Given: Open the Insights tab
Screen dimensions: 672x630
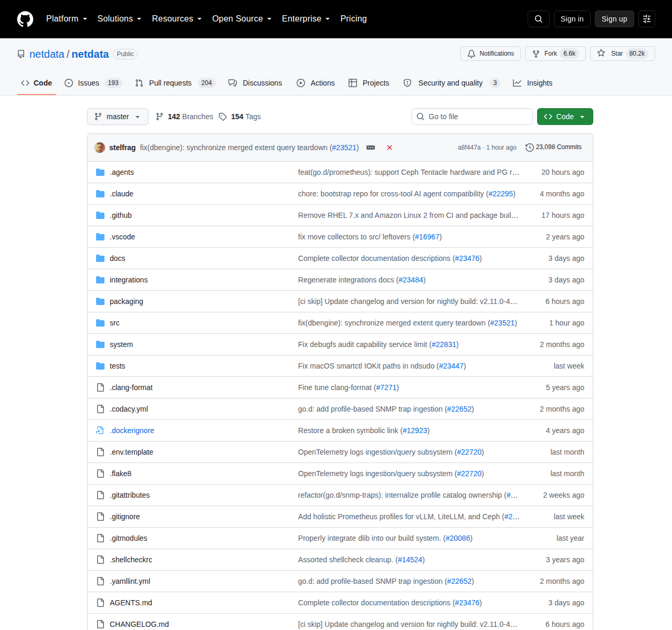Looking at the screenshot, I should [x=533, y=83].
